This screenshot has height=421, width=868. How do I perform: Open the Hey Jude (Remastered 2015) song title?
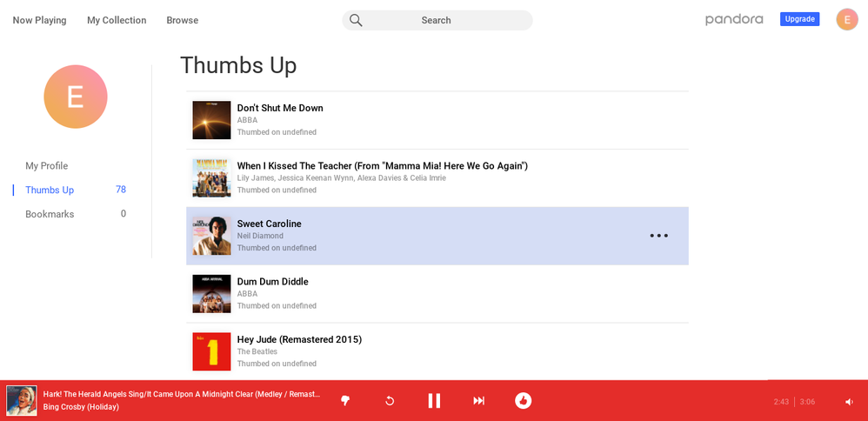point(299,339)
